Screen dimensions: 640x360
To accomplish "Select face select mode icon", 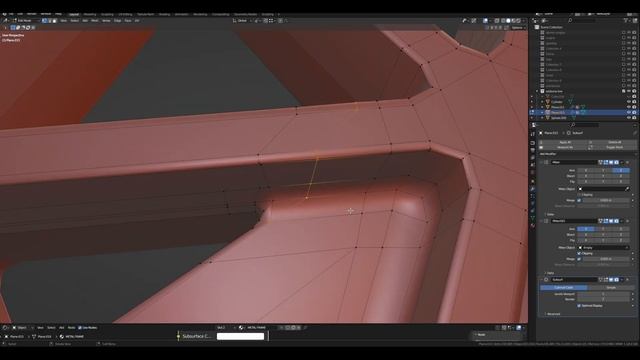I will [55, 20].
